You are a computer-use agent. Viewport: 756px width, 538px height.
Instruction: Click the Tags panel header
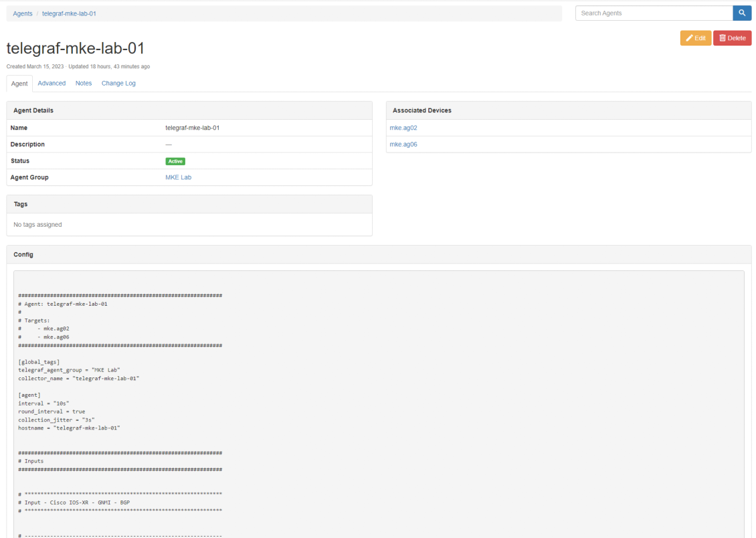coord(189,204)
